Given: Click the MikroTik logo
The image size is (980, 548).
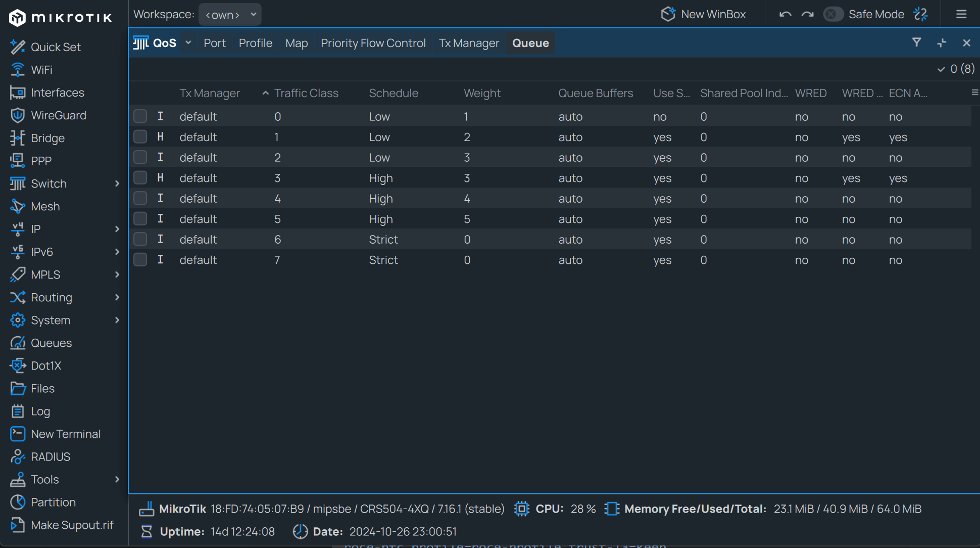Looking at the screenshot, I should click(x=61, y=18).
